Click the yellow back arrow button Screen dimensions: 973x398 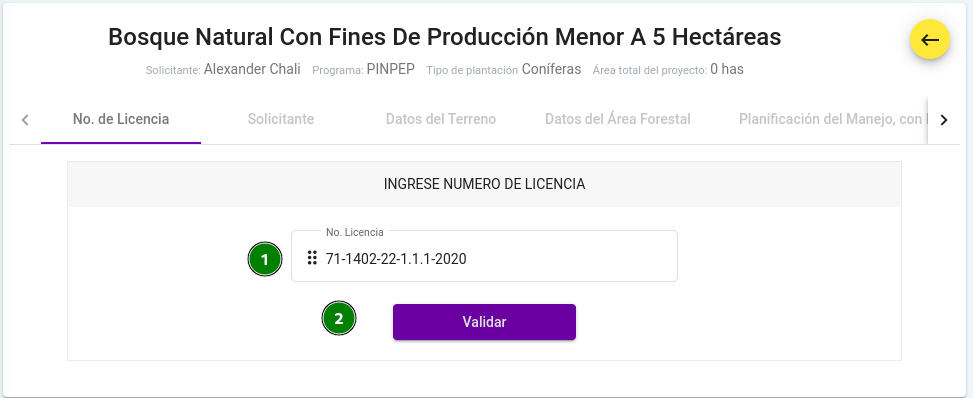(930, 40)
